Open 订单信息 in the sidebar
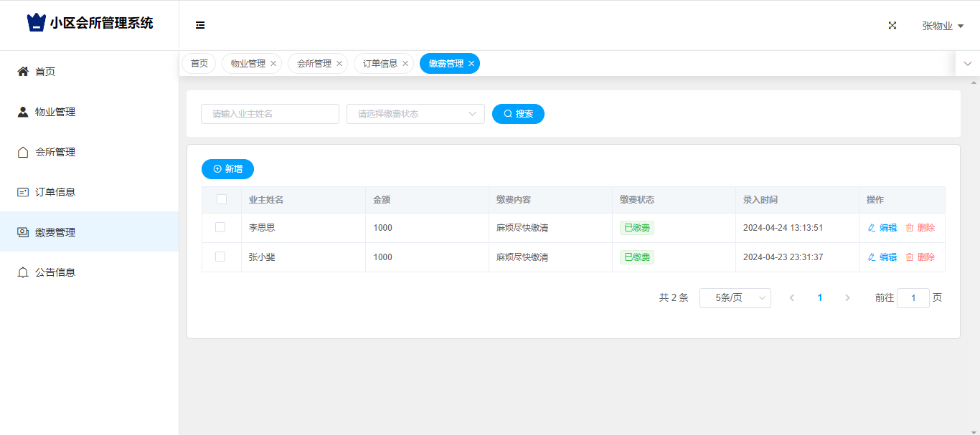 [55, 192]
